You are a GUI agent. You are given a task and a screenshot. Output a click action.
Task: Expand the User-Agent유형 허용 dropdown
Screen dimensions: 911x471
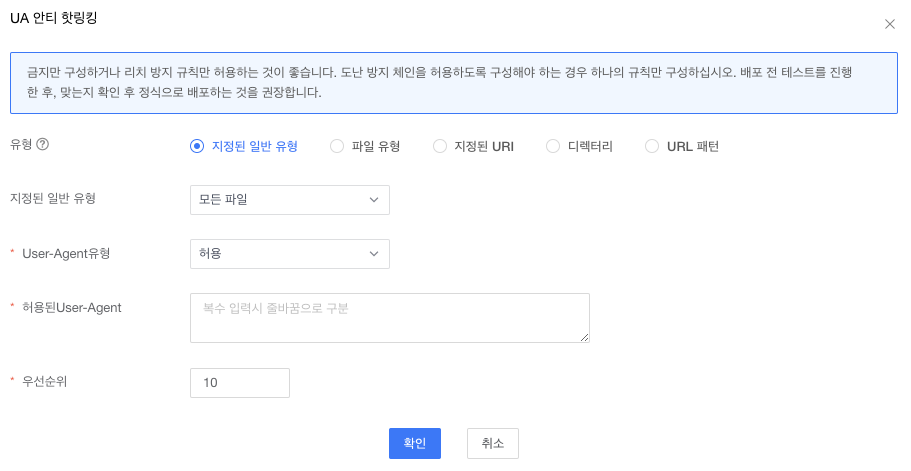click(289, 254)
